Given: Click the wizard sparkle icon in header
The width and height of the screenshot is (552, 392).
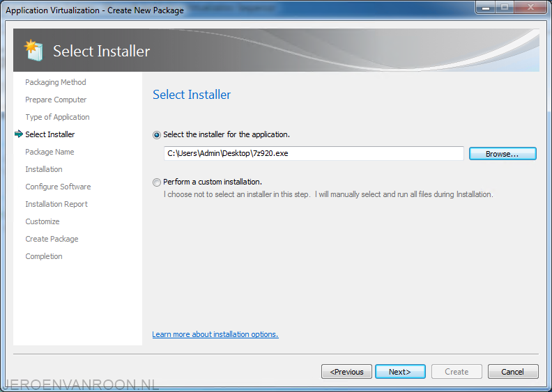Looking at the screenshot, I should tap(33, 50).
